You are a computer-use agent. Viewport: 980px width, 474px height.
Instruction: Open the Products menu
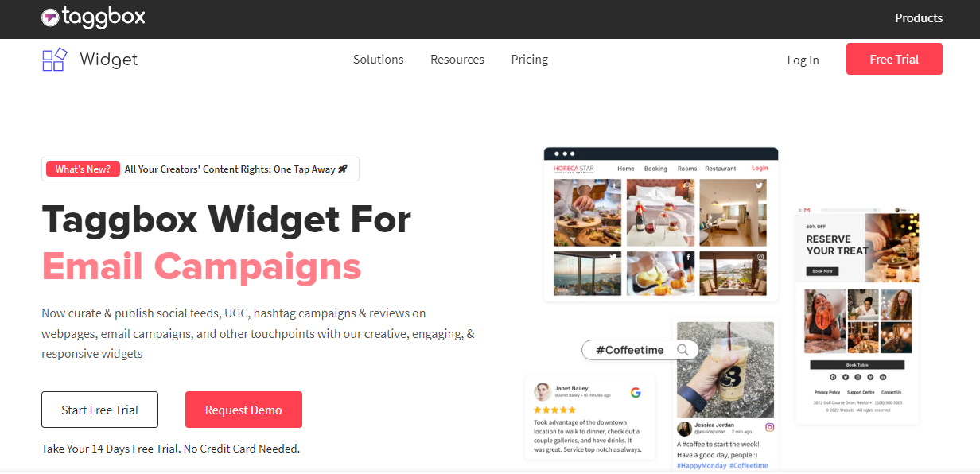tap(919, 17)
